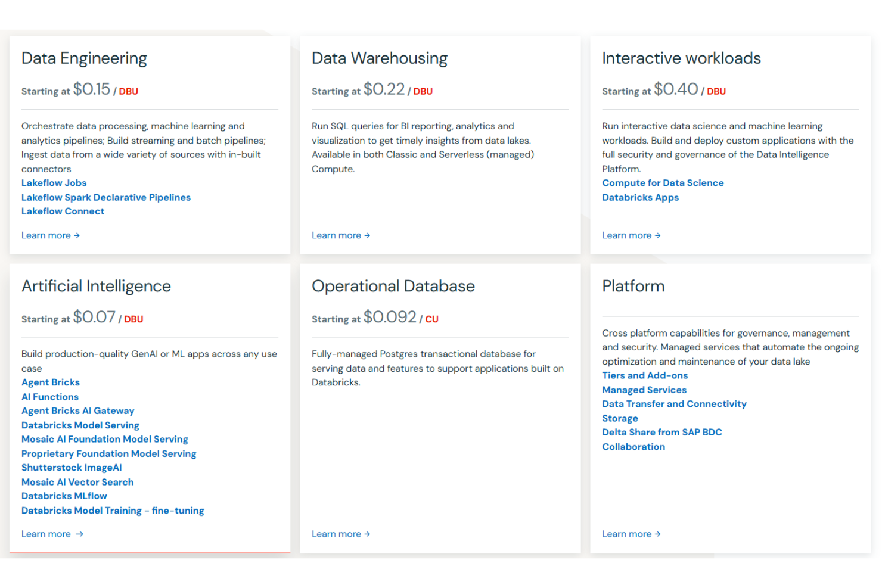882x588 pixels.
Task: Click the Operational Database card heading
Action: click(x=393, y=287)
